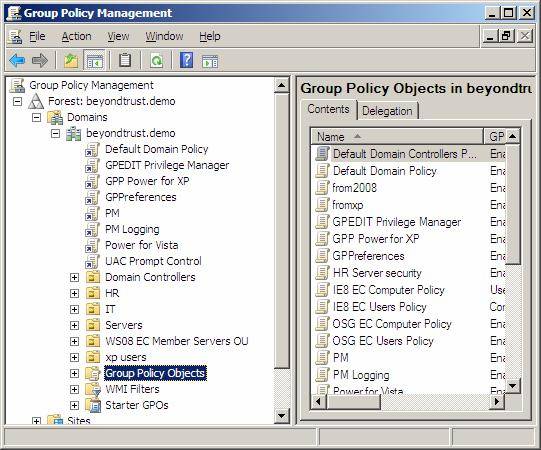Expand the WS08 EC Member Servers OU
This screenshot has width=541, height=450.
click(x=74, y=341)
